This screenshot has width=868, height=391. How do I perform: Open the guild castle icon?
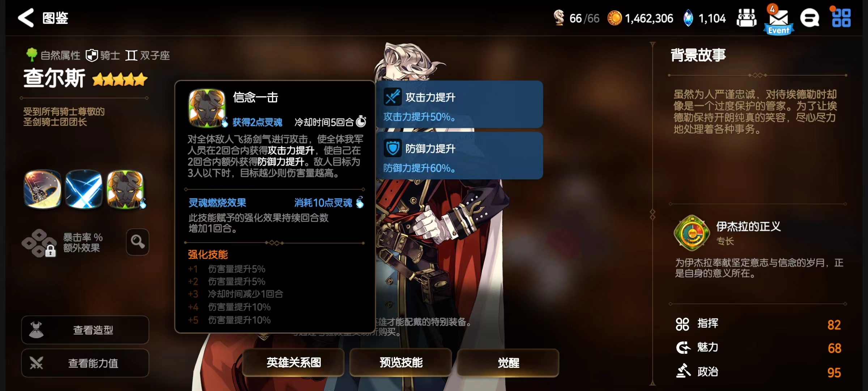tap(746, 18)
